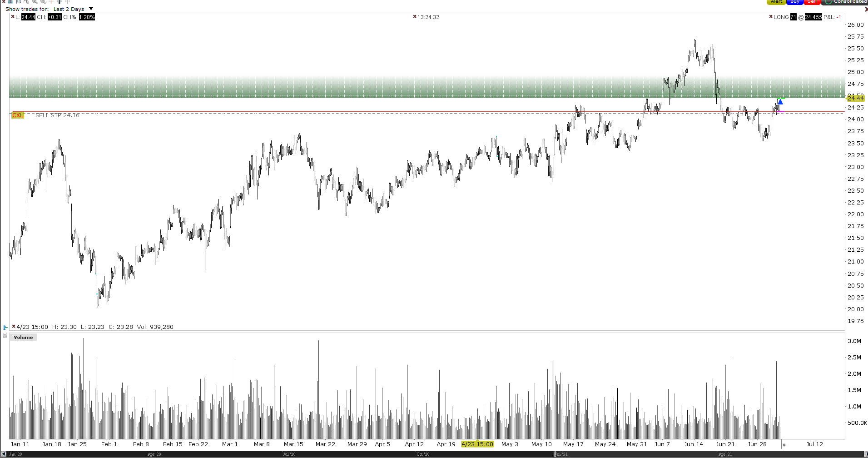The width and height of the screenshot is (868, 458).
Task: Click the CXL cancel order tag
Action: (18, 115)
